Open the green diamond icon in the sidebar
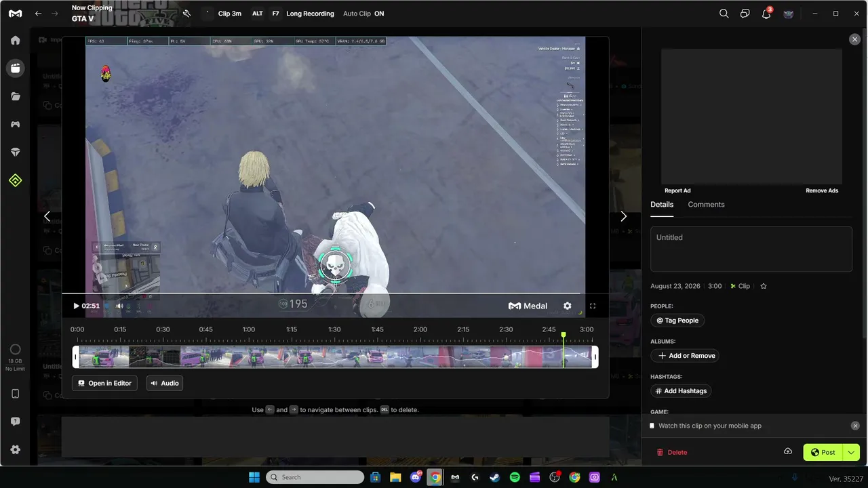This screenshot has width=868, height=488. click(x=15, y=180)
